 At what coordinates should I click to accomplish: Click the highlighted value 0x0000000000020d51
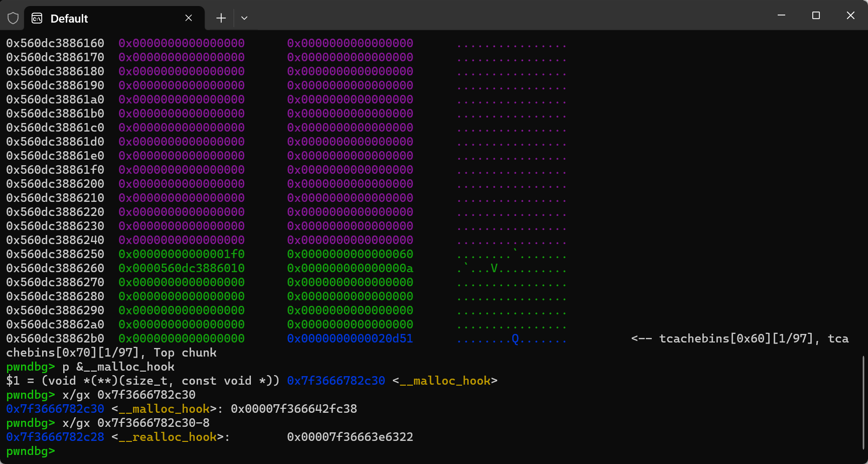(350, 338)
